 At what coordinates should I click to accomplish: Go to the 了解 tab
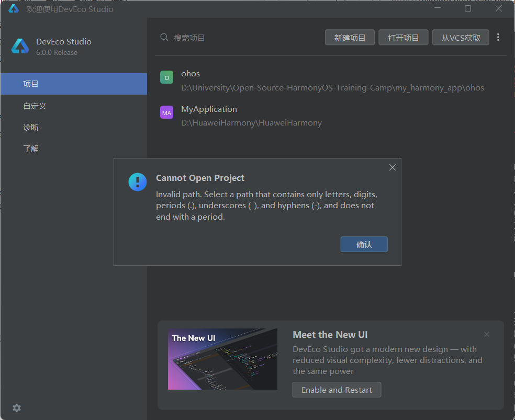pyautogui.click(x=74, y=149)
